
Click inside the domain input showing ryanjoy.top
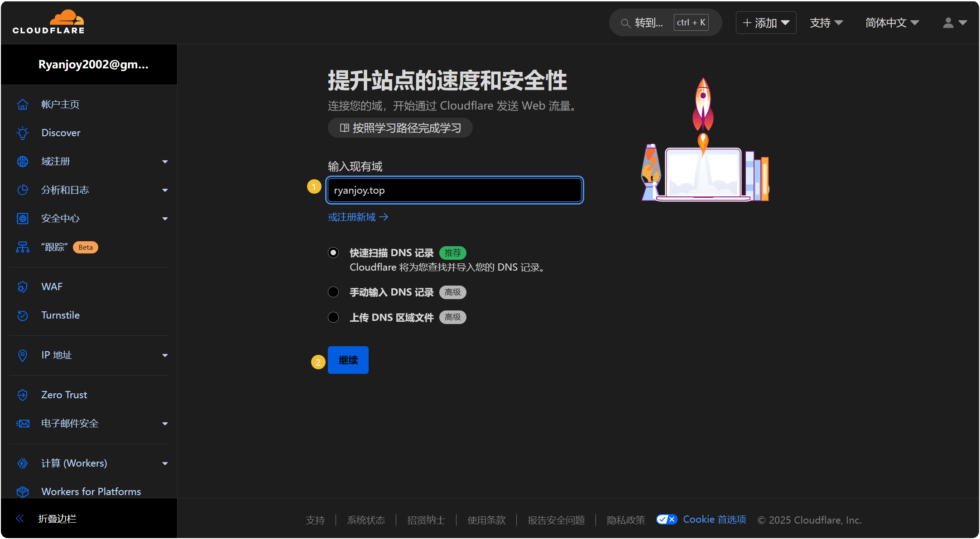click(x=454, y=190)
